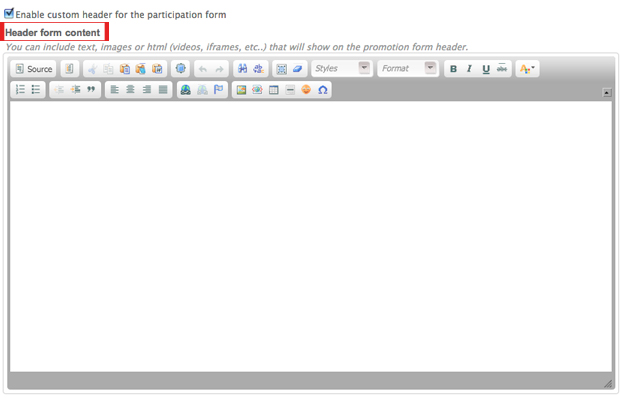Insert a table
Image resolution: width=620 pixels, height=405 pixels.
click(x=274, y=90)
